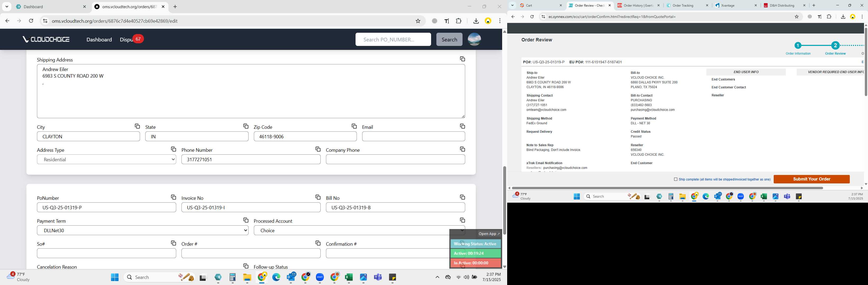Click the copy icon beside City
This screenshot has width=868, height=285.
point(137,126)
